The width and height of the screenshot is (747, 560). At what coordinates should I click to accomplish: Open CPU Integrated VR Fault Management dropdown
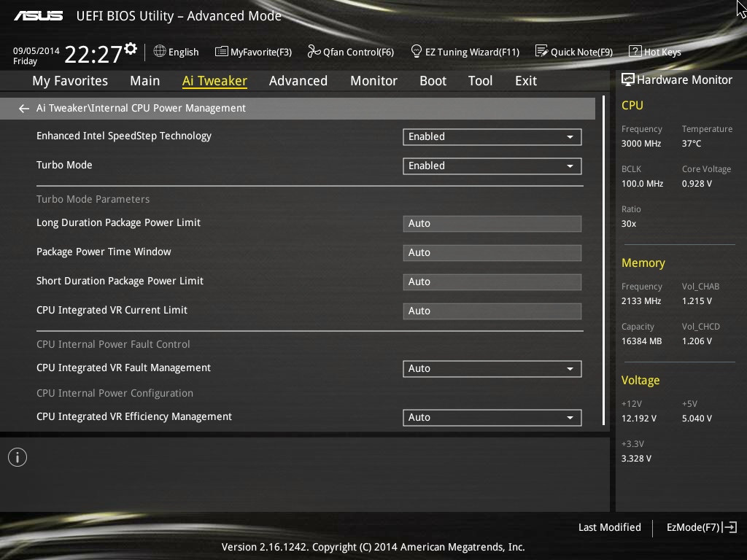492,368
